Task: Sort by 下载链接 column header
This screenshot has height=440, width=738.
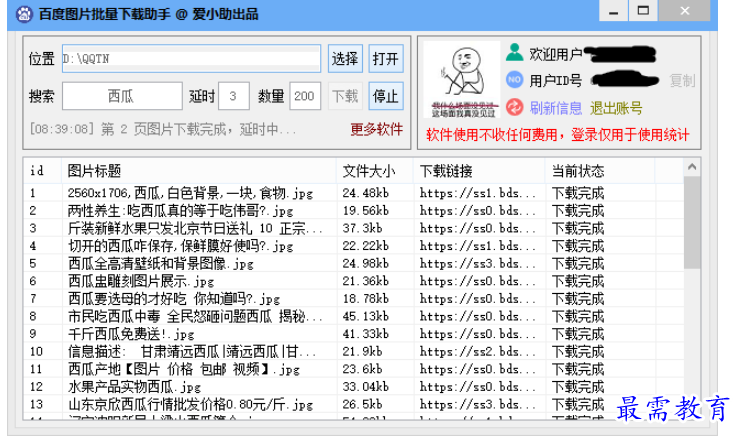Action: click(479, 170)
